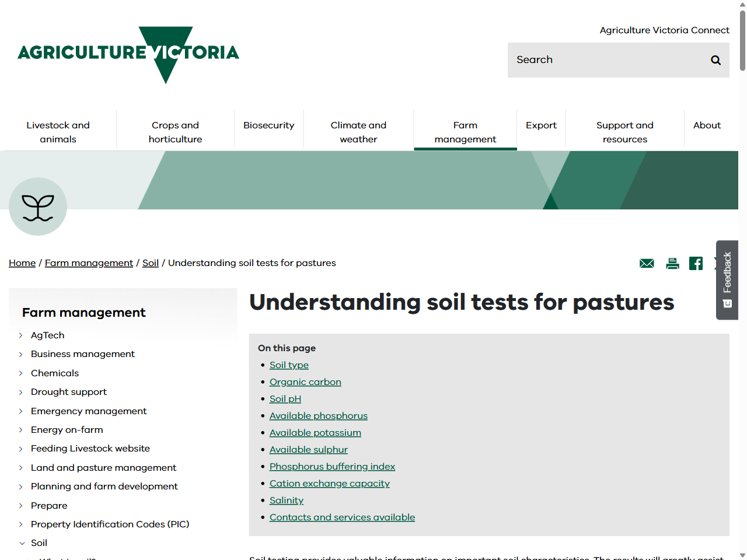Screen dimensions: 747x560
Task: Click the Feedback tab speech bubble icon
Action: 727,303
